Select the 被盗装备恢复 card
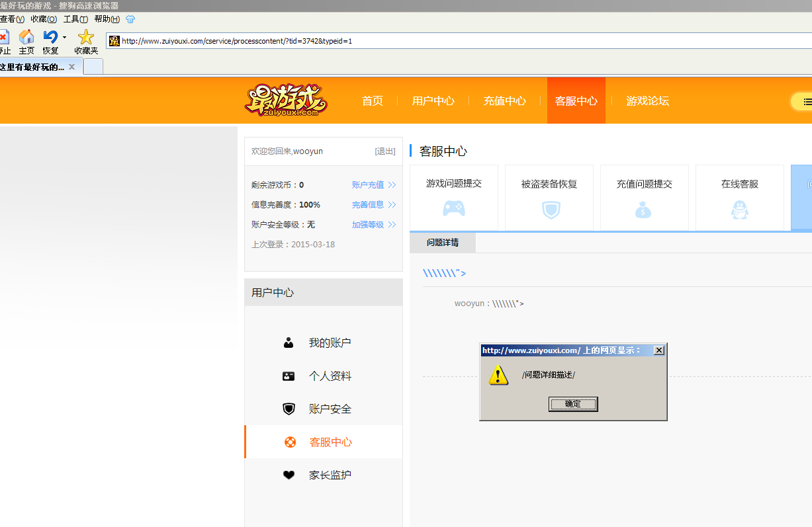812x527 pixels. click(549, 198)
